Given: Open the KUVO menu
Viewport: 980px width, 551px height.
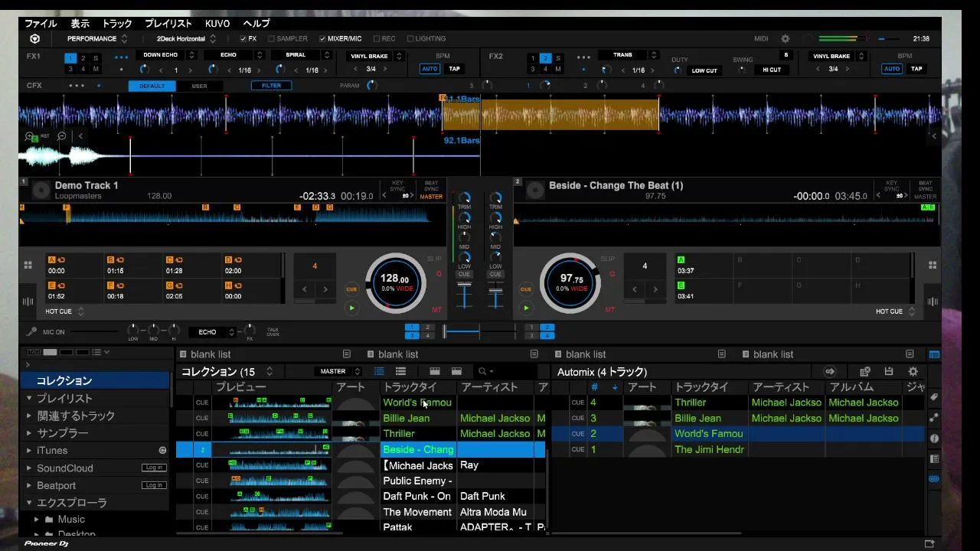Looking at the screenshot, I should coord(217,24).
